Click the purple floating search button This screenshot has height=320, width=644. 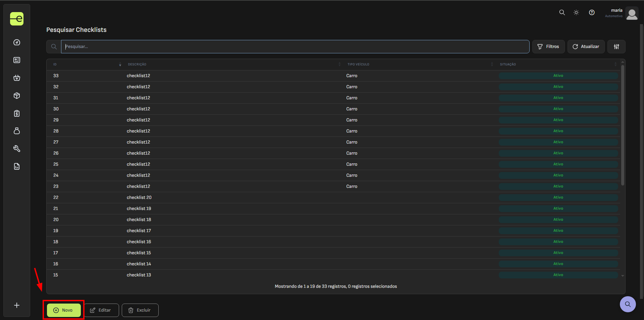pos(628,304)
